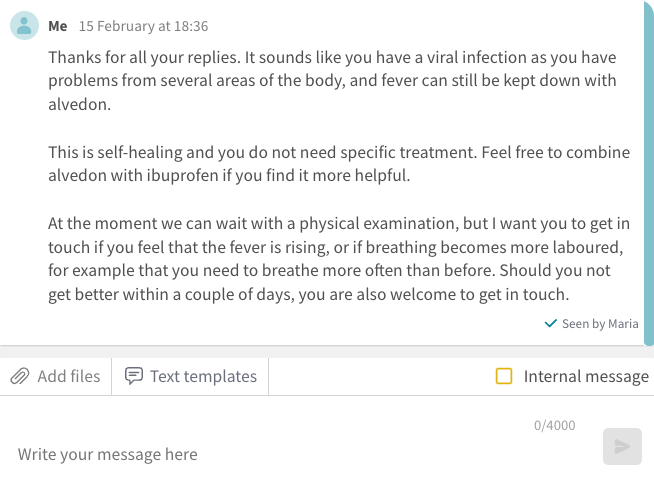Click the sender's profile avatar icon
This screenshot has height=495, width=654.
pos(24,25)
